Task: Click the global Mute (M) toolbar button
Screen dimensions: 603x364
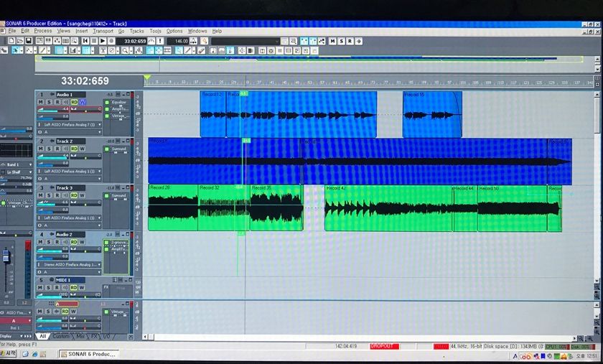Action: [332, 41]
